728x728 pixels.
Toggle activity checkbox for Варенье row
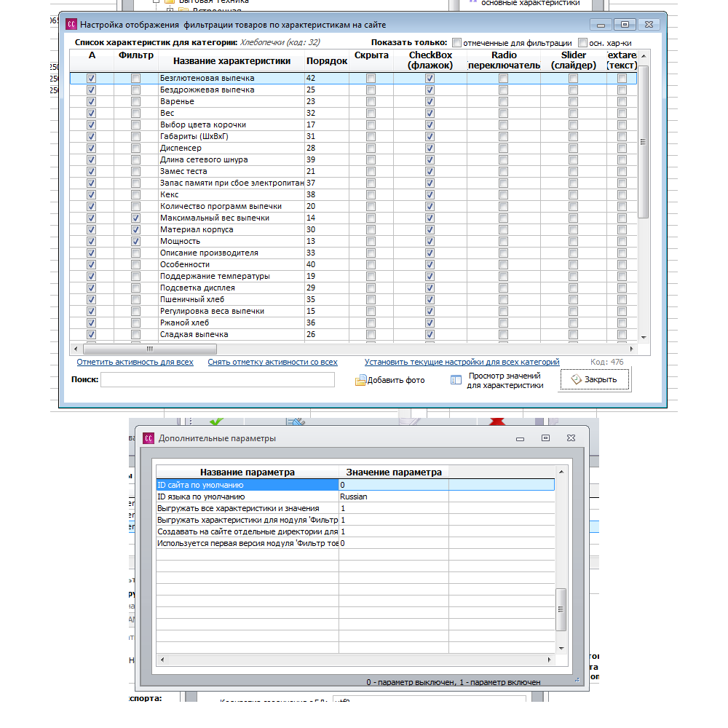[92, 101]
